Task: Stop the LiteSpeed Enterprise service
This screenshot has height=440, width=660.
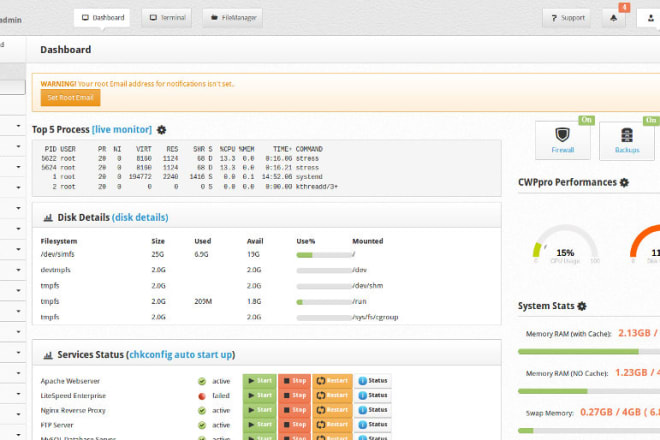Action: point(295,395)
